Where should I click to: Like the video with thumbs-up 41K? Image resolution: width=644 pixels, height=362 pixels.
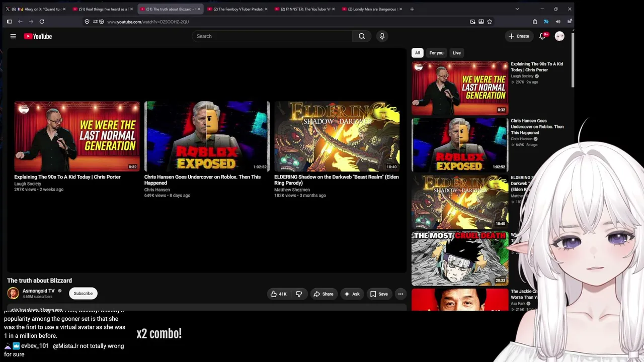278,294
